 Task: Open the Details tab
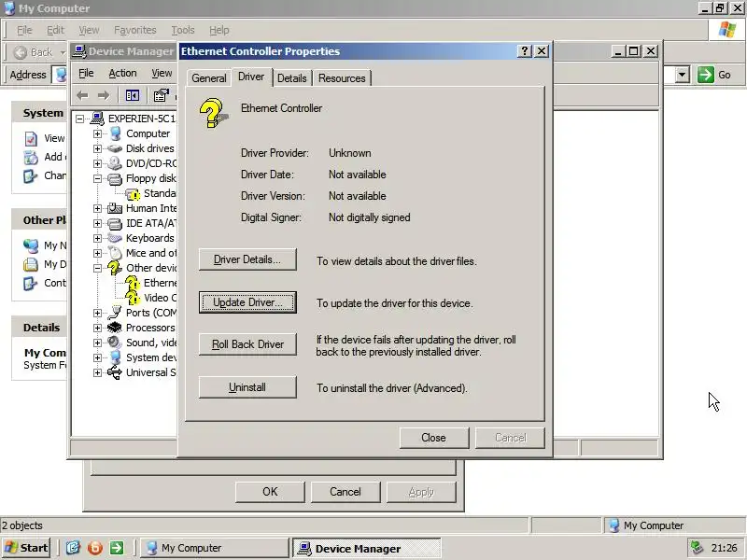291,78
